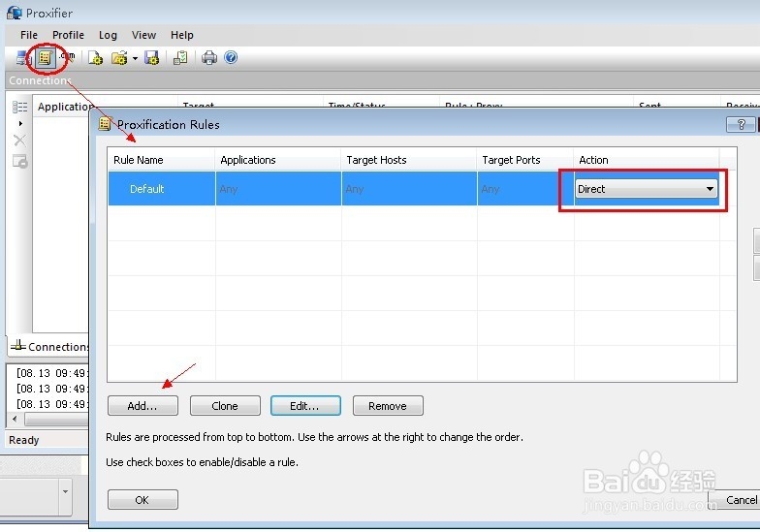Open help via blue question mark icon
Screen dimensions: 760x532
(x=231, y=58)
